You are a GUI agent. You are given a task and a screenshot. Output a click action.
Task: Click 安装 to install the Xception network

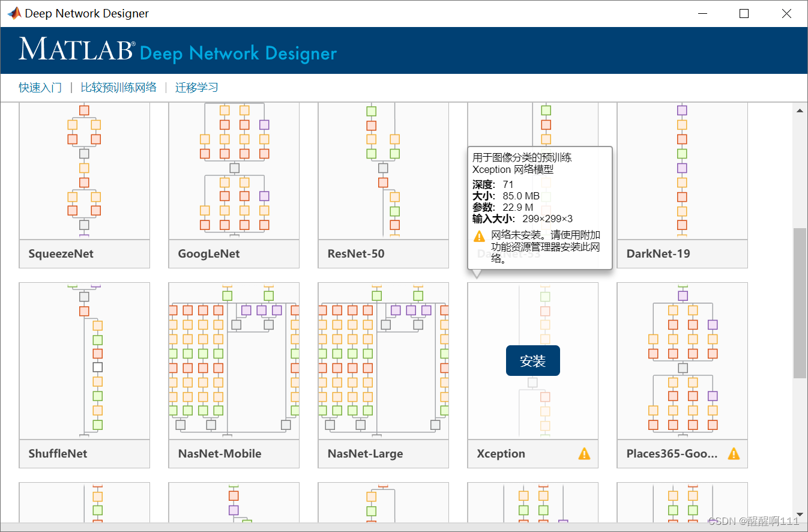click(532, 361)
